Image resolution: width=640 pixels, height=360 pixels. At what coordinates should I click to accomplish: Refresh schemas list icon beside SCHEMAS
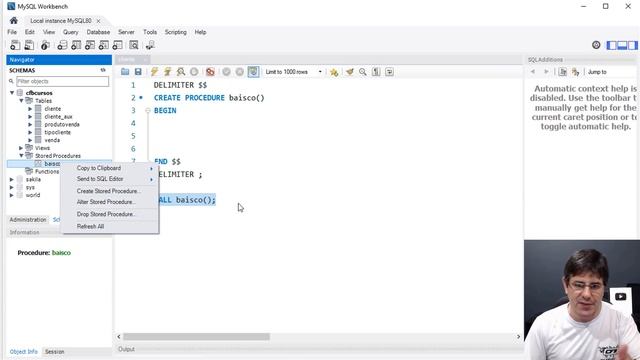click(x=103, y=70)
